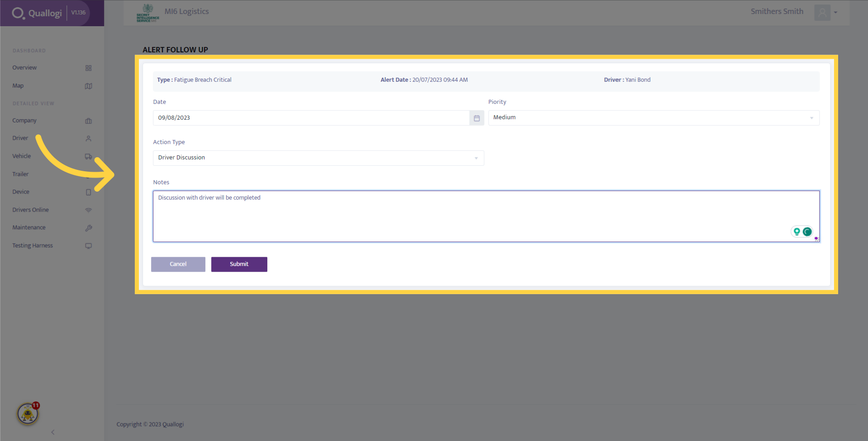This screenshot has width=868, height=441.
Task: Click the alert date 20/07/2023 09:44 AM
Action: [x=440, y=80]
